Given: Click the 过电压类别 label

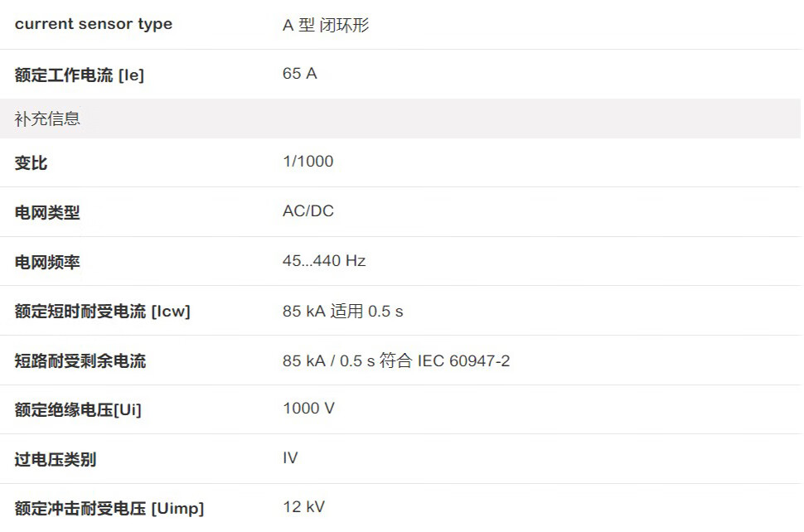Looking at the screenshot, I should [56, 459].
